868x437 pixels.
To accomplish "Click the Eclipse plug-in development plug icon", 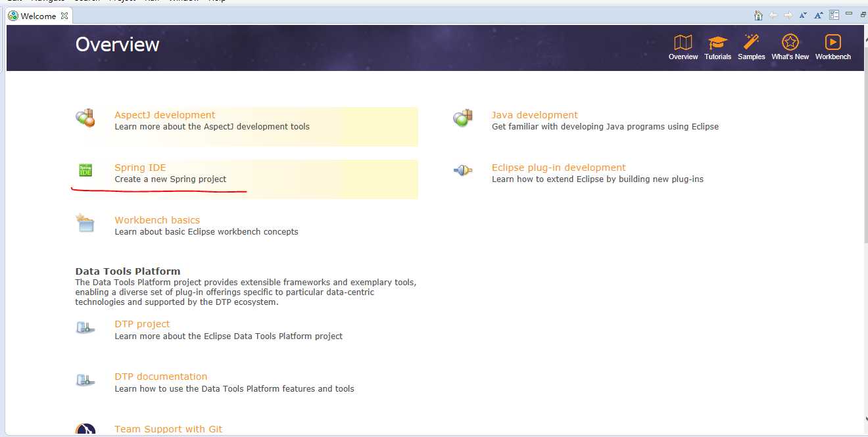I will coord(463,171).
